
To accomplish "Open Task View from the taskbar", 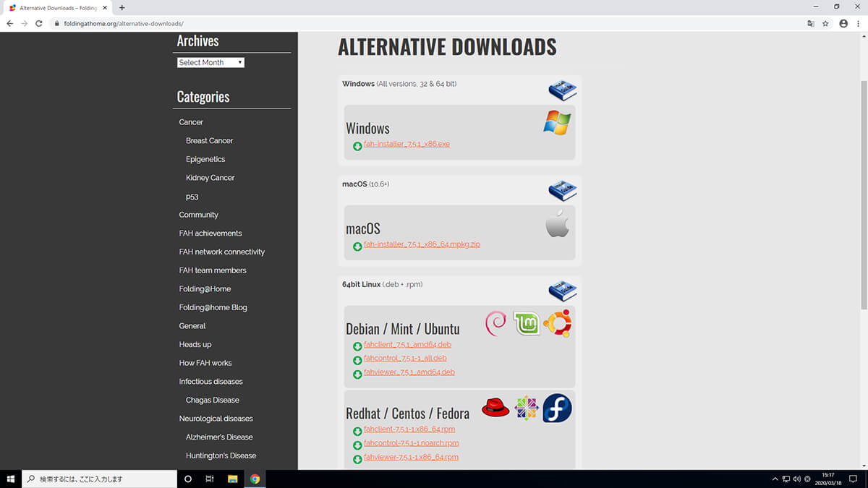I will pos(210,479).
